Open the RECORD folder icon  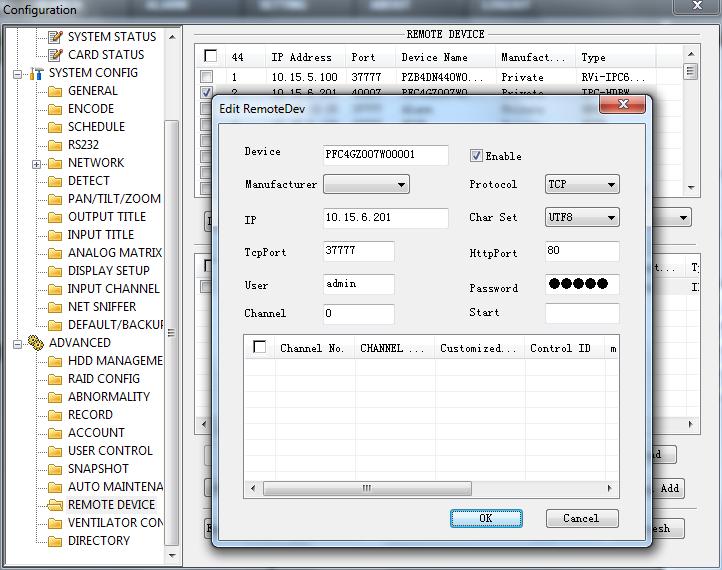point(55,415)
